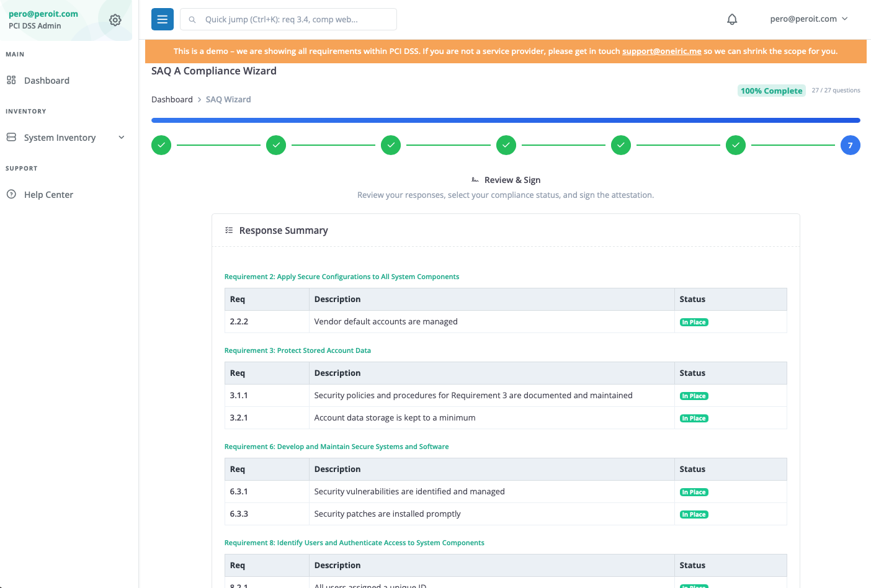The height and width of the screenshot is (588, 871).
Task: Expand the System Inventory submenu chevron
Action: pos(122,137)
